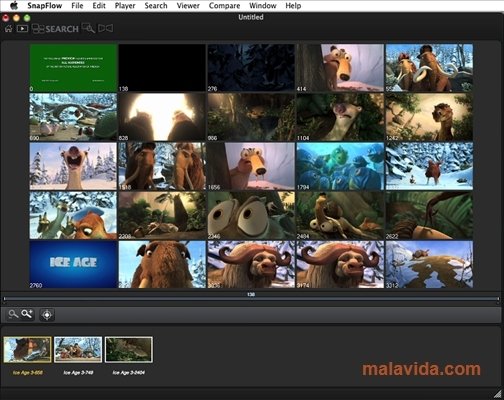Click the crosshair locate frame icon
Viewport: 504px width, 400px height.
click(47, 314)
